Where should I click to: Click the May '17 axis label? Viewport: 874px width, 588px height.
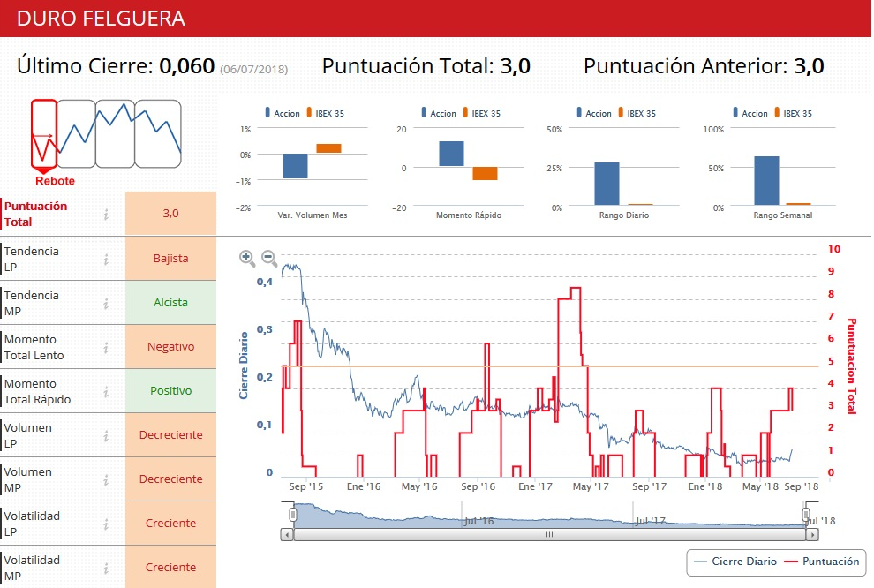[591, 486]
